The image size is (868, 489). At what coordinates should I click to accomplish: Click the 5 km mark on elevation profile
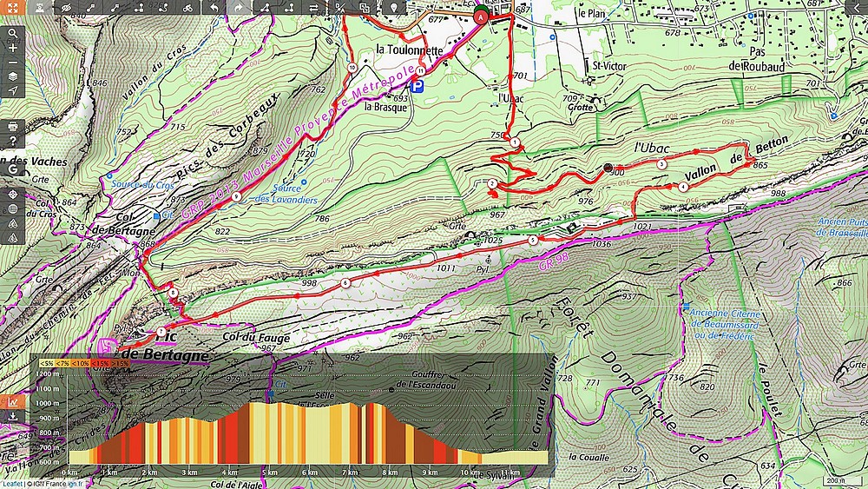click(270, 472)
